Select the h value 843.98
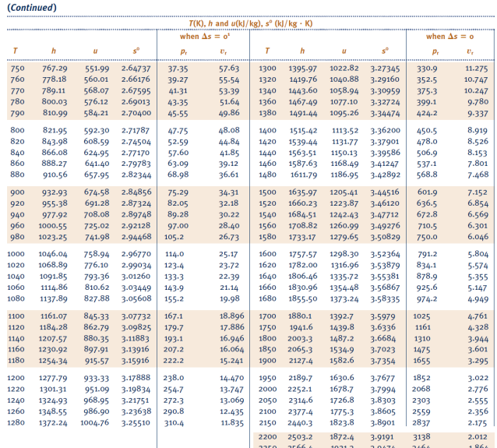This screenshot has height=448, width=497. click(55, 141)
